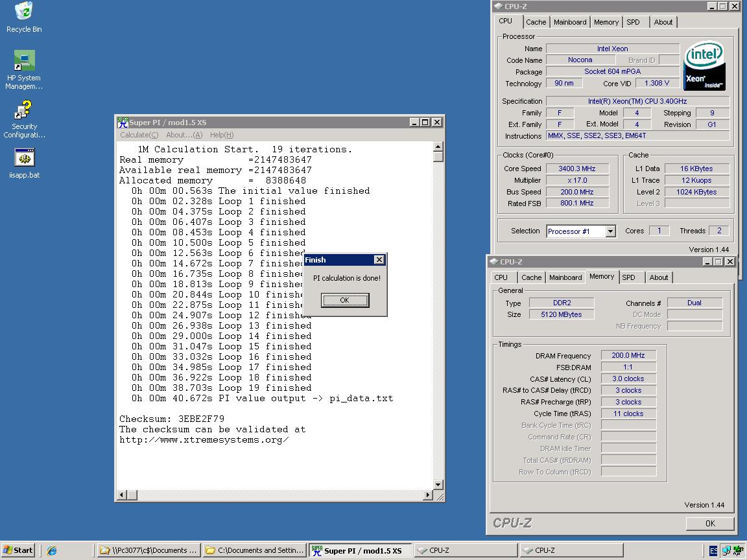Click the Checksum: 3EBE2F79 line
The image size is (747, 560).
coord(171,419)
